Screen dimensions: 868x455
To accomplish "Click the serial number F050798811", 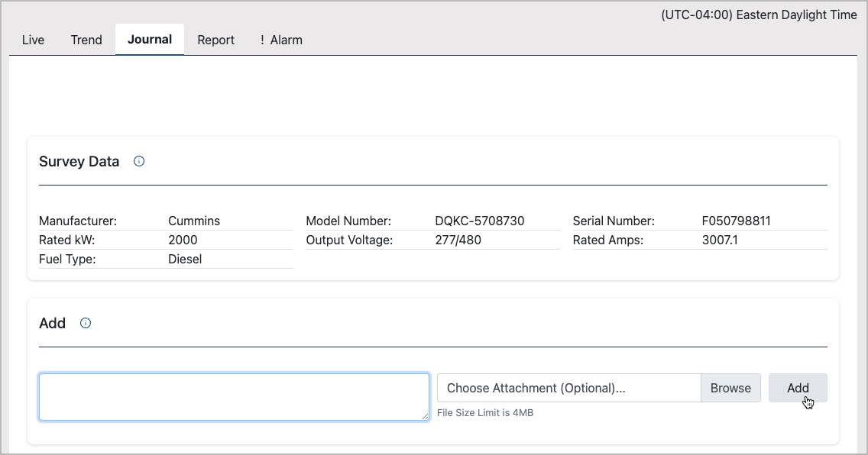I will [736, 221].
